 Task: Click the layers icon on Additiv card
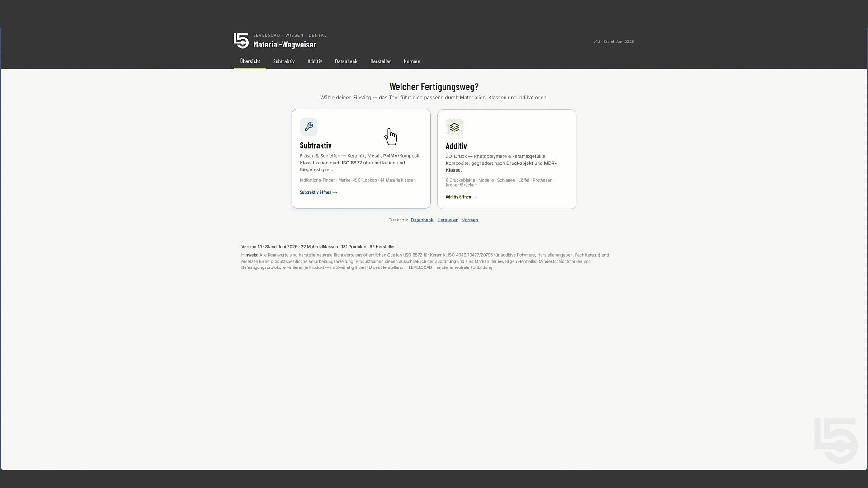454,127
